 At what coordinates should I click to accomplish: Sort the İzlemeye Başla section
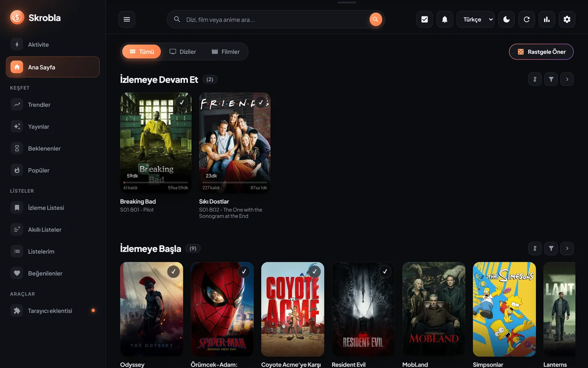pos(535,249)
